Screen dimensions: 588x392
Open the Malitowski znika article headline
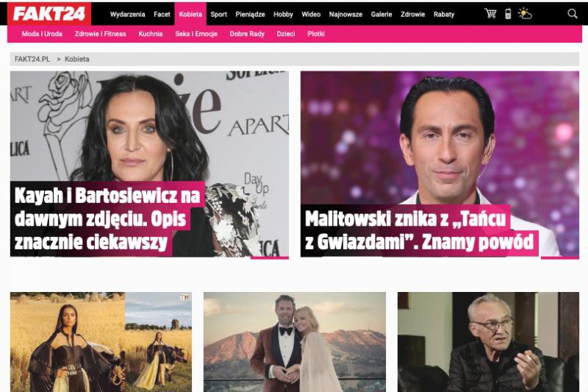(419, 230)
